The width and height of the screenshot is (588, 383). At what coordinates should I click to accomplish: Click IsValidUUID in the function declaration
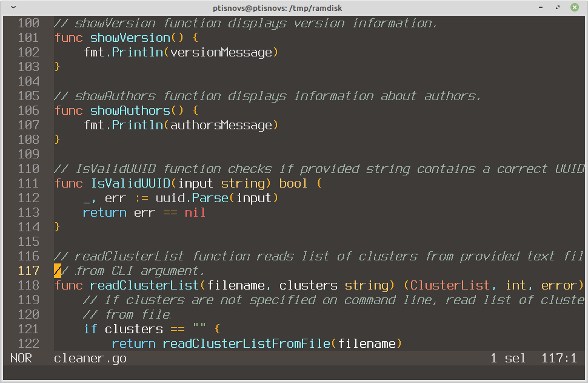click(130, 184)
